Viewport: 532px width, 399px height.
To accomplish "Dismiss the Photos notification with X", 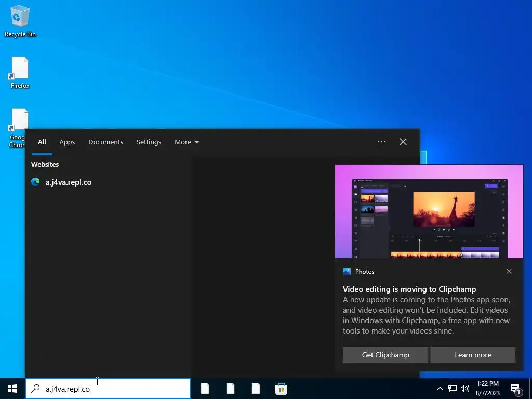I will coord(509,271).
